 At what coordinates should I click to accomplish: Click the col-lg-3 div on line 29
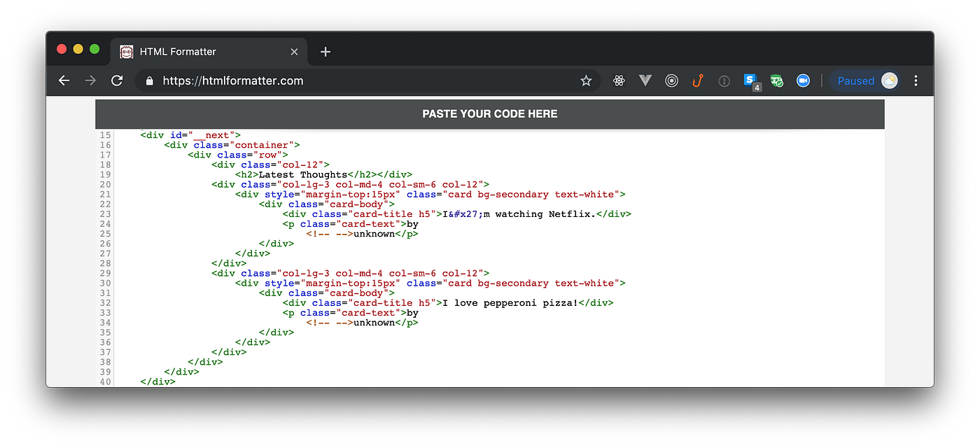[x=351, y=273]
